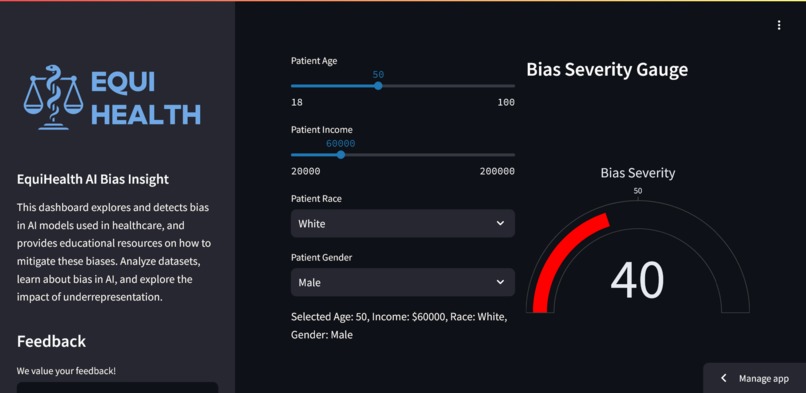Viewport: 806px width, 393px height.
Task: Click the minimum income value 20000
Action: 306,171
